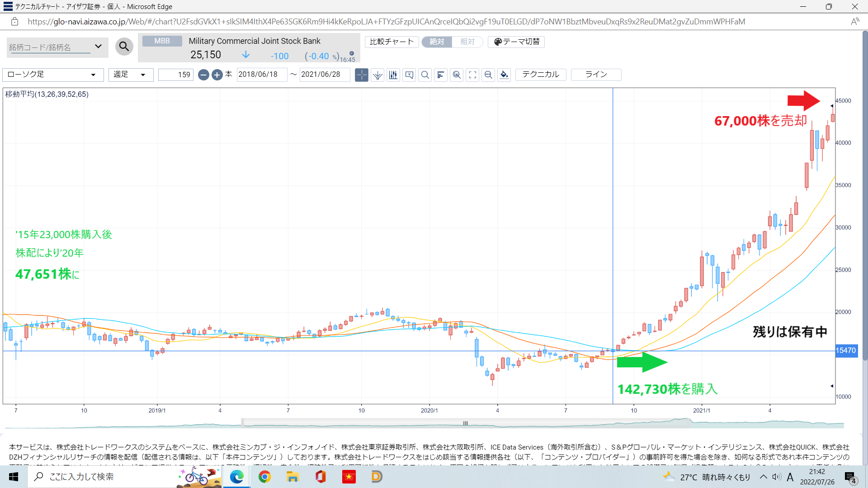Image resolution: width=868 pixels, height=488 pixels.
Task: Click the stock code/name input field
Action: [50, 47]
